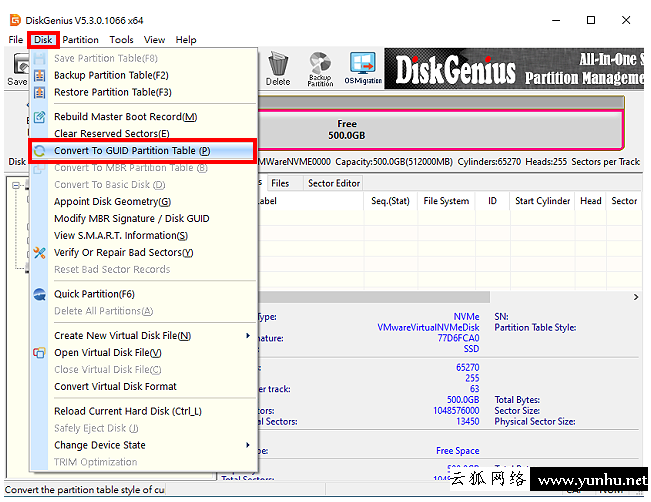Click the partition list horizontal scrollbar thumb
The width and height of the screenshot is (651, 502).
[x=374, y=297]
